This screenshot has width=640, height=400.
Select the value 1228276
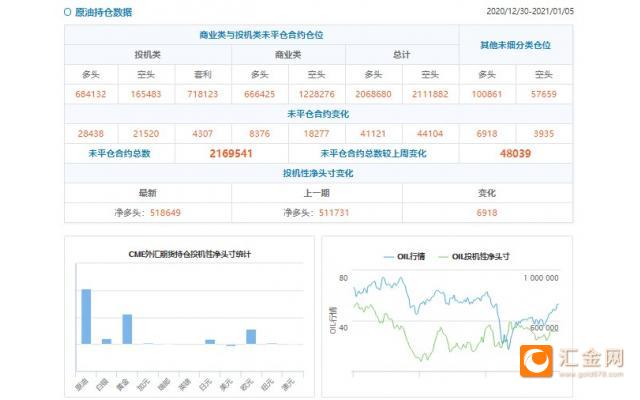(316, 94)
